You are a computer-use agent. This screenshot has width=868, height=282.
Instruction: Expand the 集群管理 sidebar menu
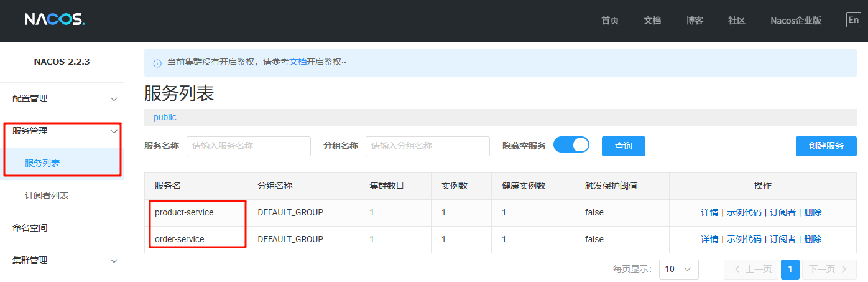[x=62, y=260]
